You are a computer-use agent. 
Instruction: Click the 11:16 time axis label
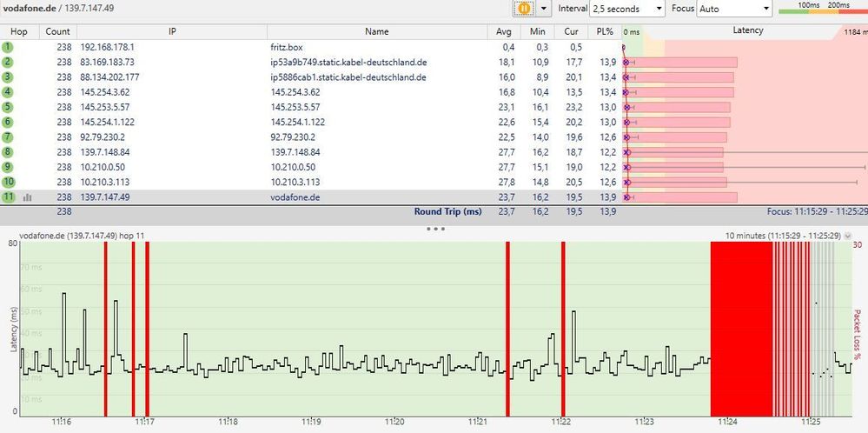coord(62,422)
